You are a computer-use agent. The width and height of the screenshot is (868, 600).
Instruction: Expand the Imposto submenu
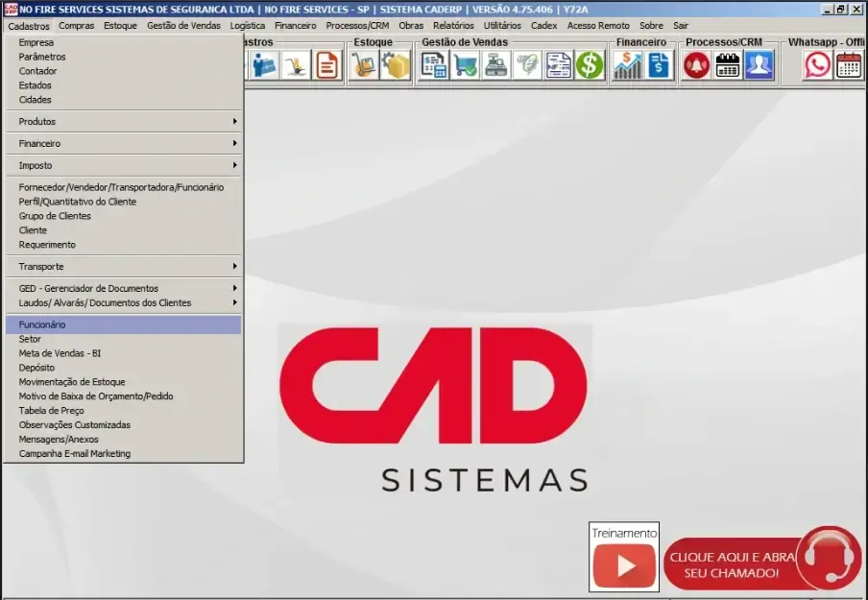pyautogui.click(x=123, y=165)
